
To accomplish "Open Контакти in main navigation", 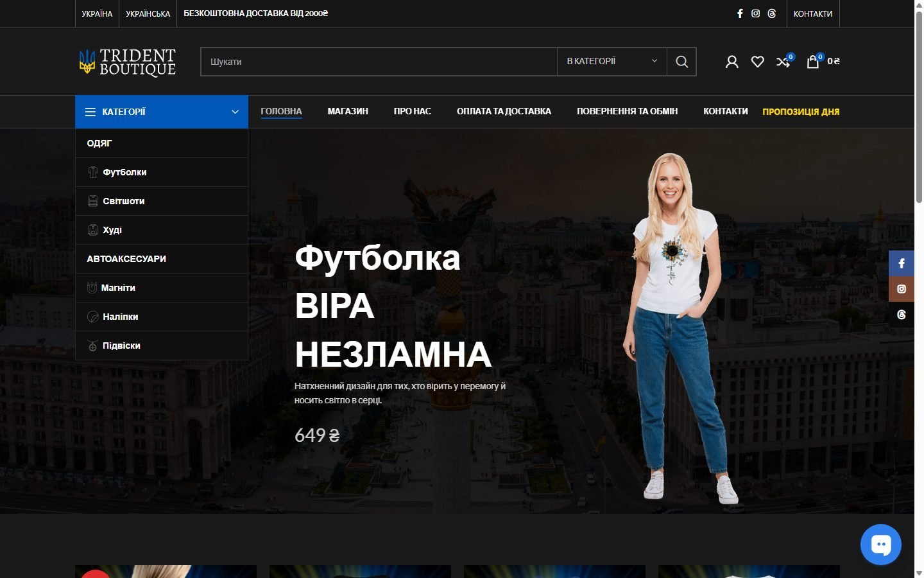I will (x=725, y=111).
